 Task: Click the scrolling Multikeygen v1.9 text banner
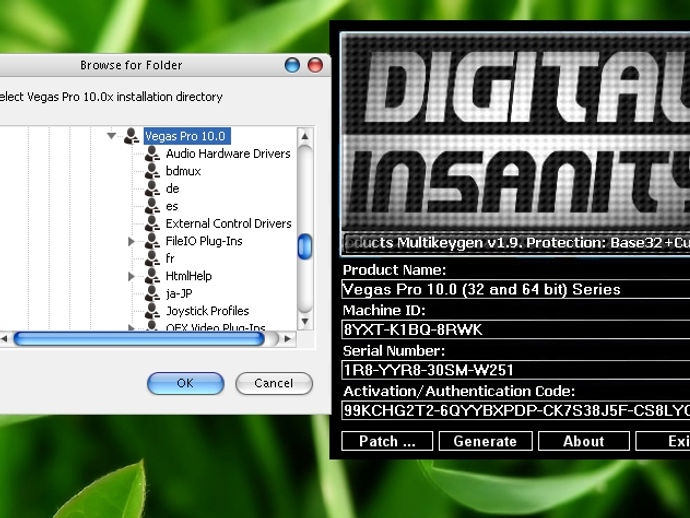click(x=517, y=243)
